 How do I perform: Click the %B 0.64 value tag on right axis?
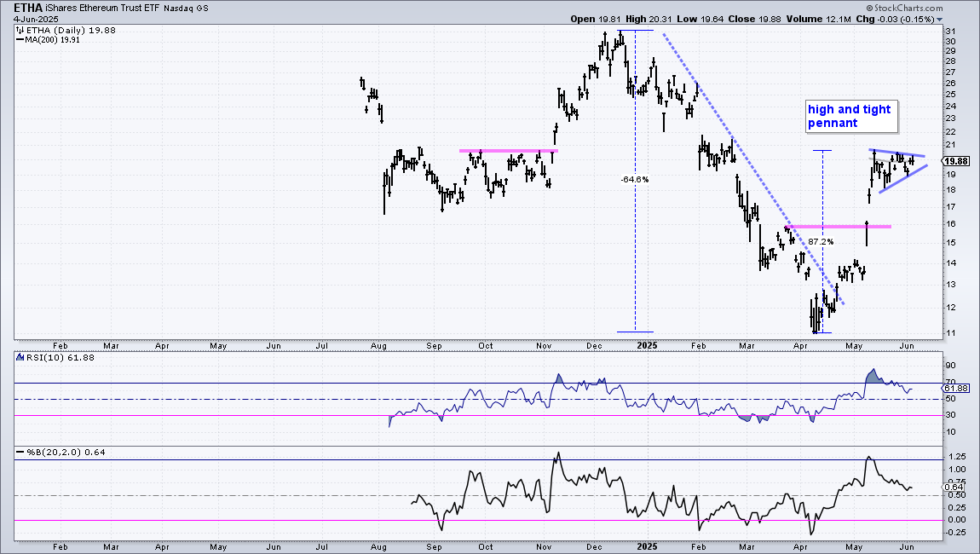[x=954, y=488]
